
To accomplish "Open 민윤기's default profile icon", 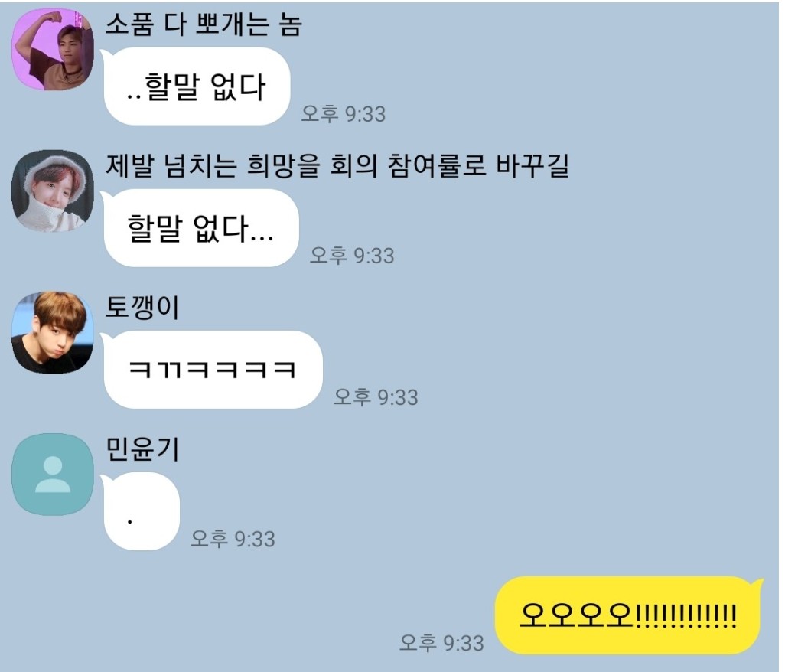I will pos(53,475).
